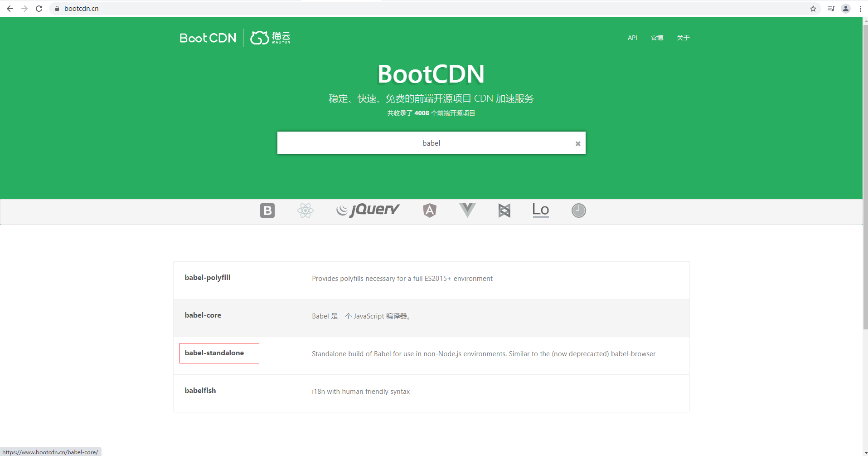868x456 pixels.
Task: Bookmark this page with the star icon
Action: pyautogui.click(x=813, y=9)
